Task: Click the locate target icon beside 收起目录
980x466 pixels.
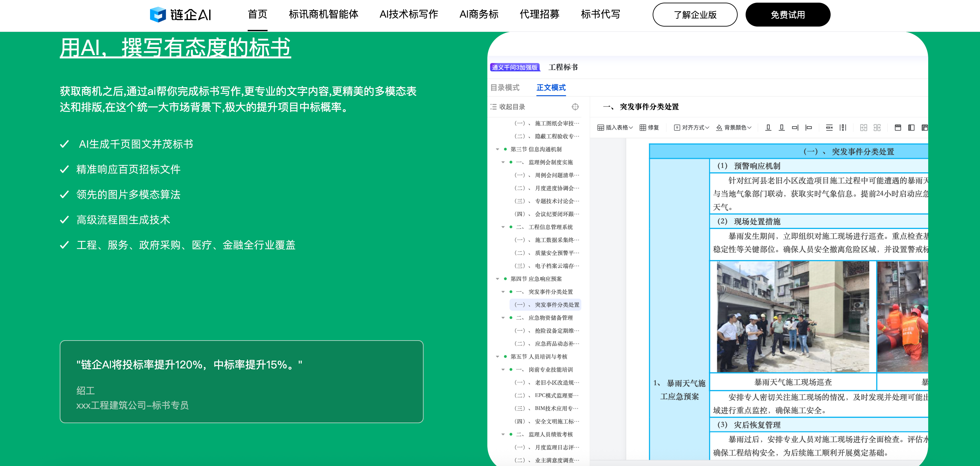Action: pos(575,107)
